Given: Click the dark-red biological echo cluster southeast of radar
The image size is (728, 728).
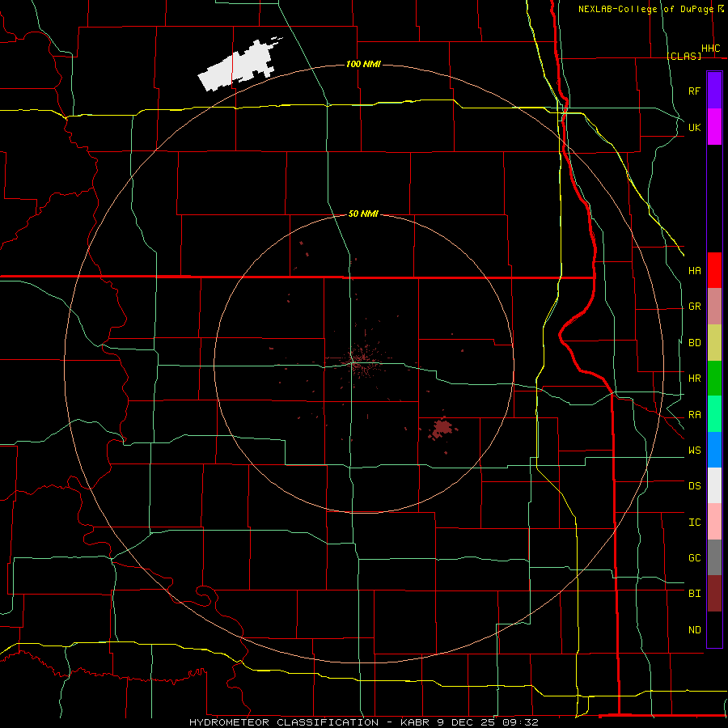Looking at the screenshot, I should pos(441,428).
